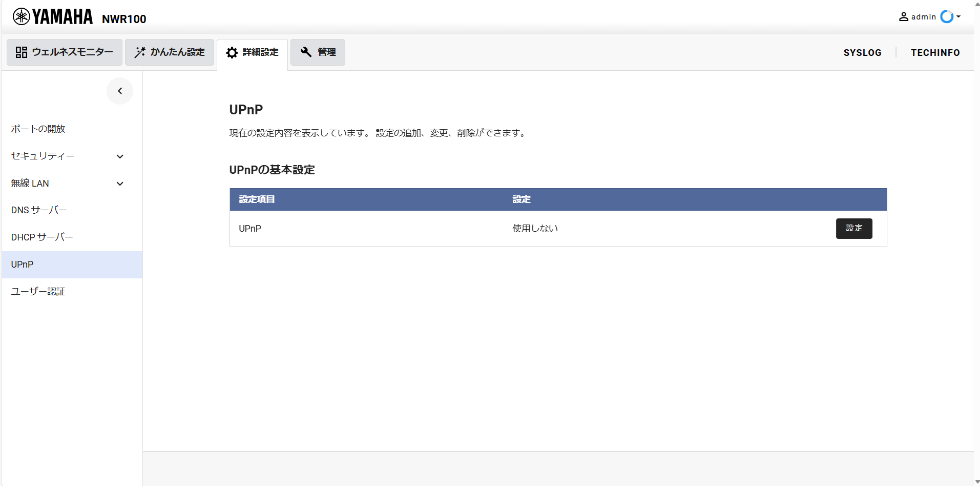The width and height of the screenshot is (980, 486).
Task: Click the left chevron to collapse the sidebar
Action: click(x=119, y=91)
